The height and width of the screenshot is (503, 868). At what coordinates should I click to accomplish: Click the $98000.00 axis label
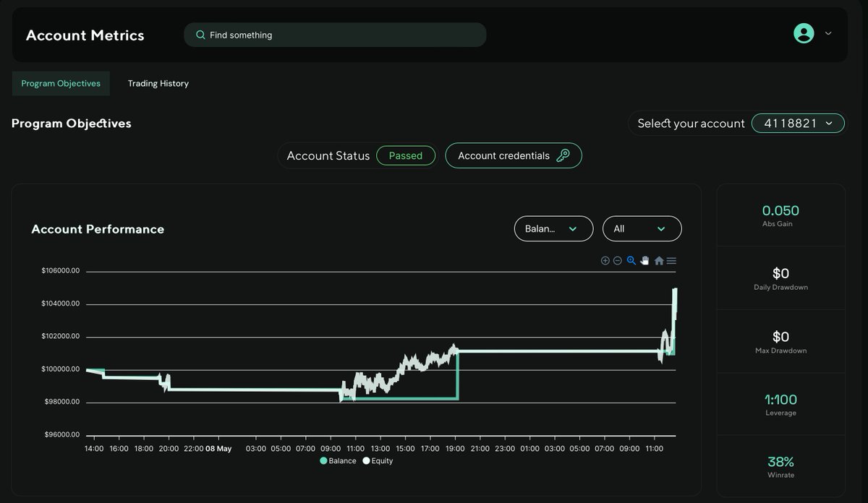(61, 402)
